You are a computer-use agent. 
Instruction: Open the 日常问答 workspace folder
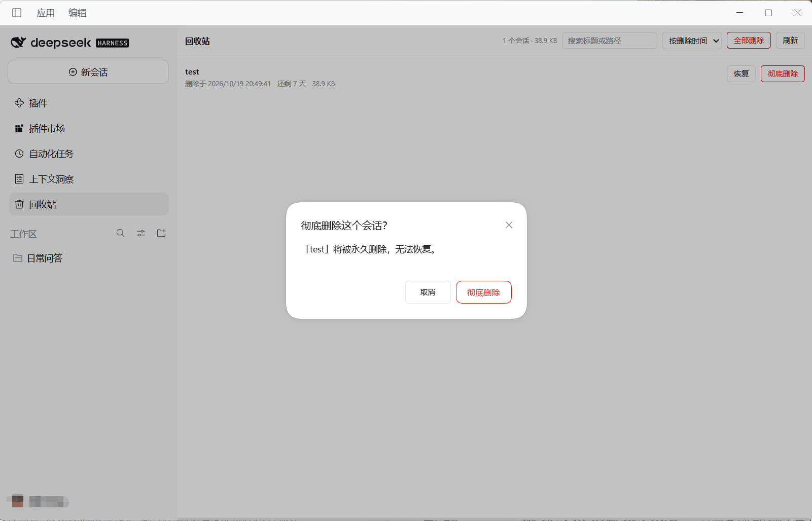(x=89, y=258)
